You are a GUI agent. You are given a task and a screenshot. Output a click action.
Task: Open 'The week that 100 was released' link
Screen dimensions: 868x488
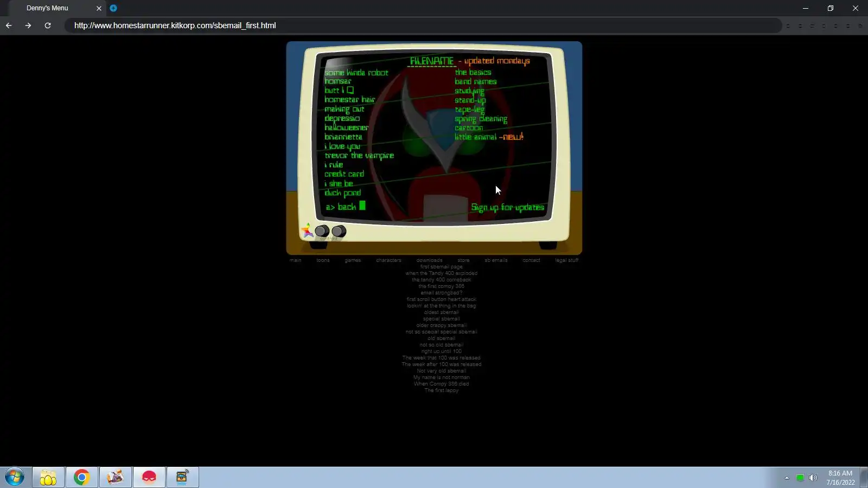pyautogui.click(x=442, y=358)
